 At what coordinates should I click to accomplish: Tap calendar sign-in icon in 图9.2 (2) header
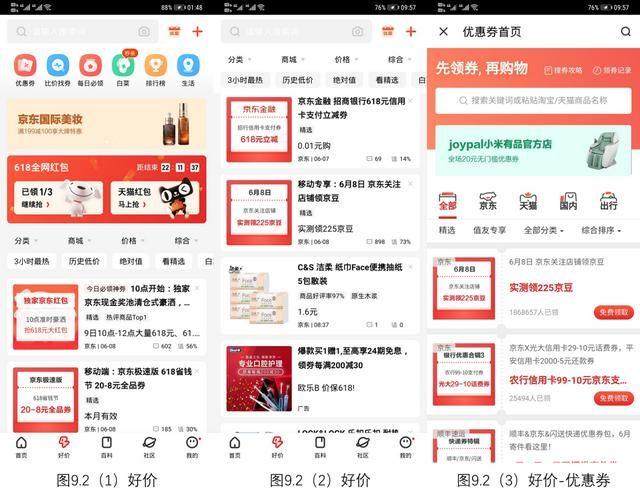pyautogui.click(x=388, y=31)
